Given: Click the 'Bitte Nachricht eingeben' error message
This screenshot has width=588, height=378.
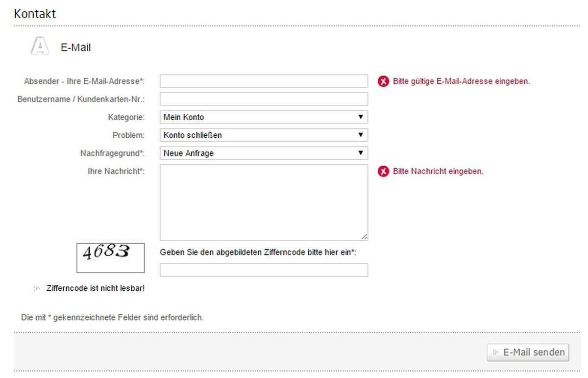Looking at the screenshot, I should (438, 172).
